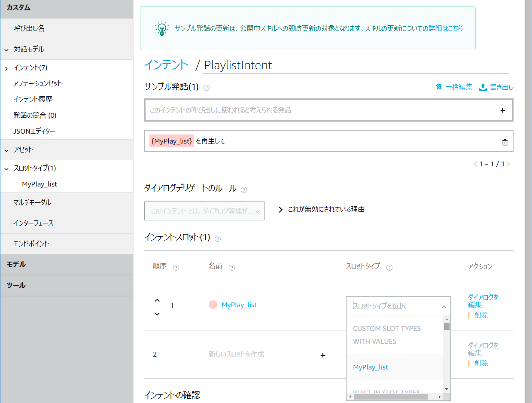This screenshot has height=403, width=532.
Task: Collapse the アセット section
Action: (x=6, y=150)
